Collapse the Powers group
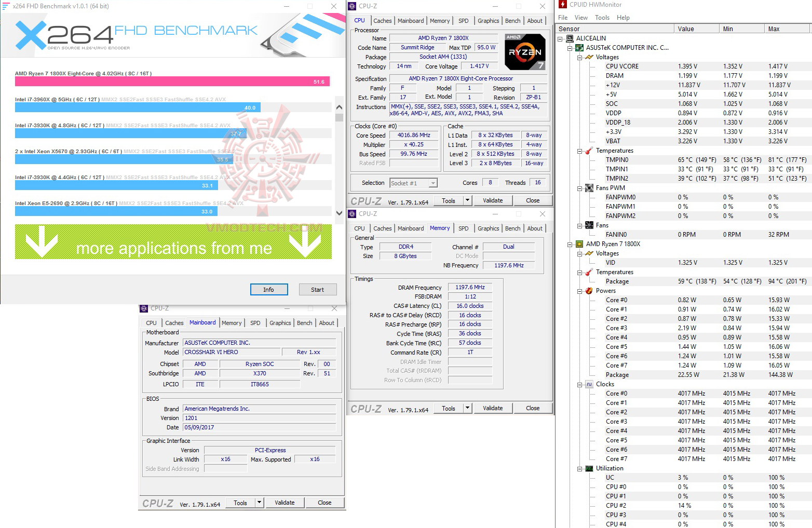Image resolution: width=812 pixels, height=528 pixels. pos(580,291)
